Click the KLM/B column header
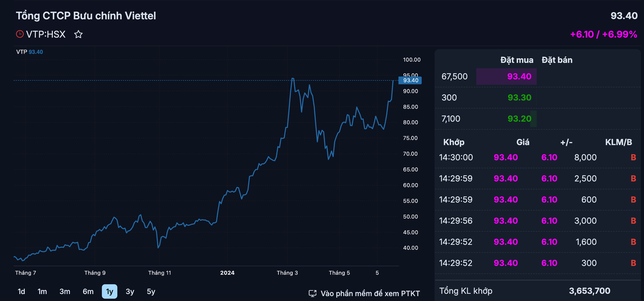Viewport: 644px width, 301px height. 619,142
